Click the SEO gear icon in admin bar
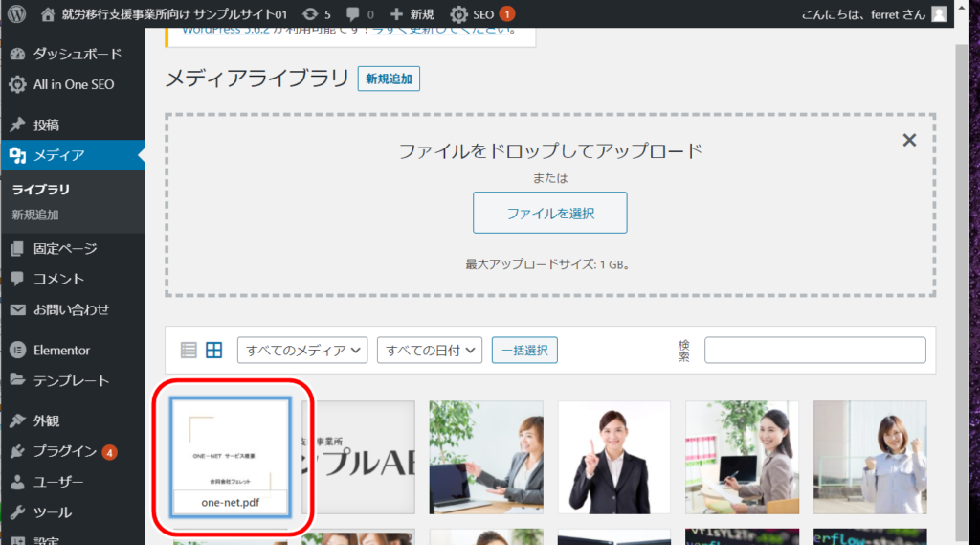Image resolution: width=980 pixels, height=545 pixels. pos(459,14)
